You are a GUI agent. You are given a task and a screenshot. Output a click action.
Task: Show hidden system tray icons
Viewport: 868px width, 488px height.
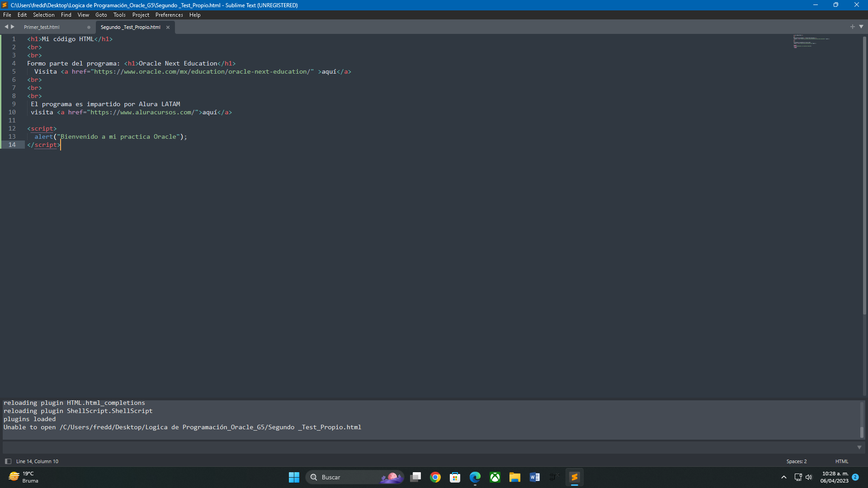pyautogui.click(x=783, y=477)
